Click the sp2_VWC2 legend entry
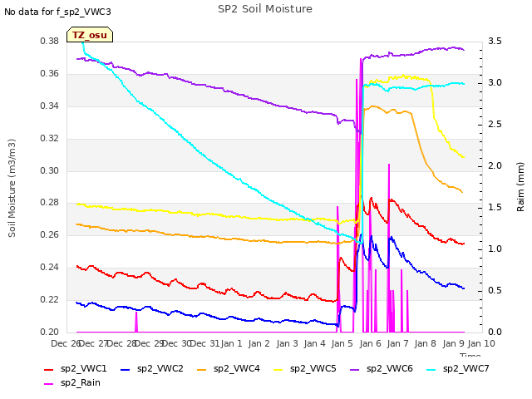The width and height of the screenshot is (532, 399). tap(152, 368)
